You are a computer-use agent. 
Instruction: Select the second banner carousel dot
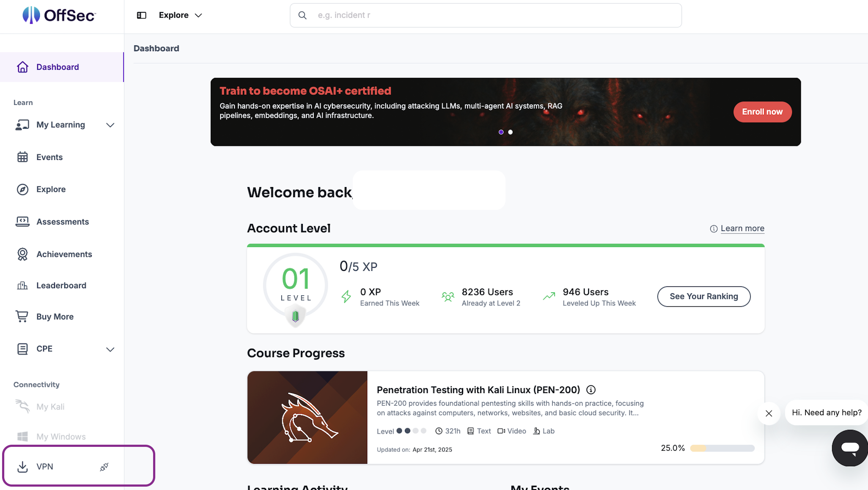511,132
